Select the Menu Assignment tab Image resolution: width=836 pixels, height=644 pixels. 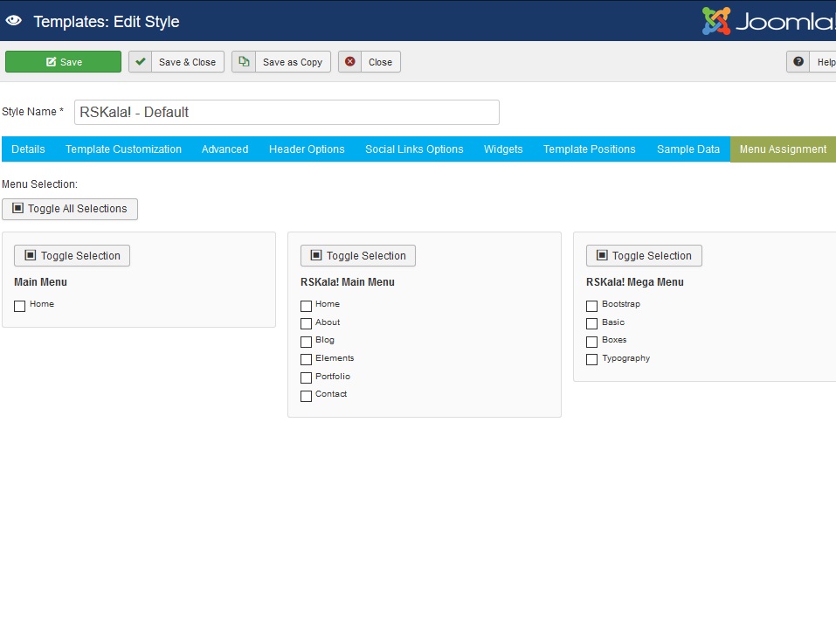pyautogui.click(x=784, y=149)
